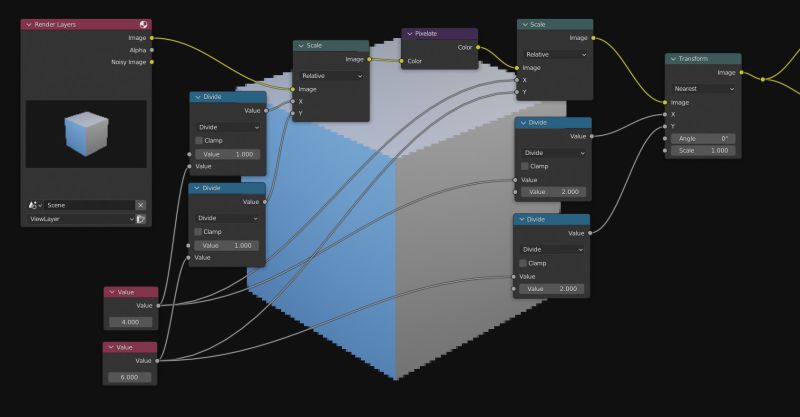The width and height of the screenshot is (800, 417).
Task: Open operation dropdown on lower-left Divide node
Action: tap(227, 218)
